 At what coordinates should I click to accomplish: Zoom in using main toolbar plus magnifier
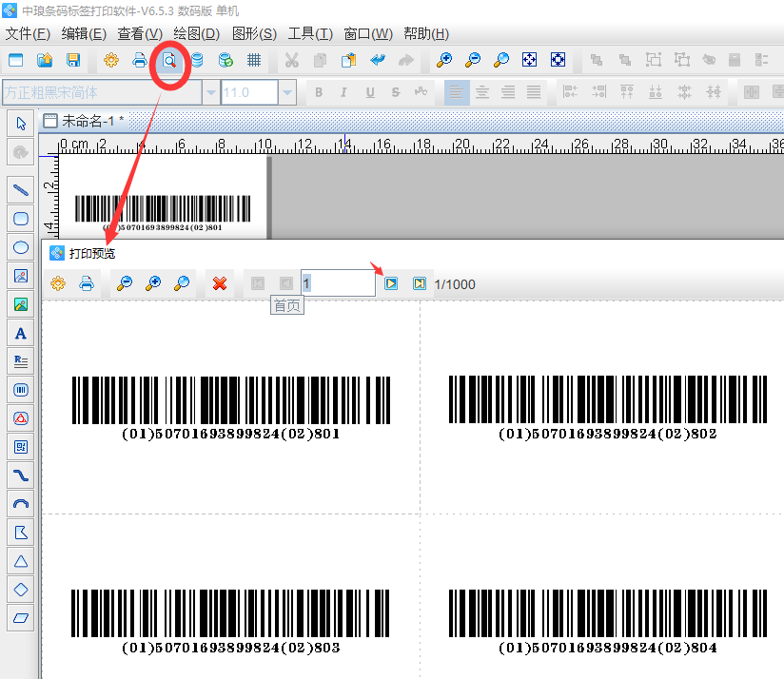(x=444, y=60)
